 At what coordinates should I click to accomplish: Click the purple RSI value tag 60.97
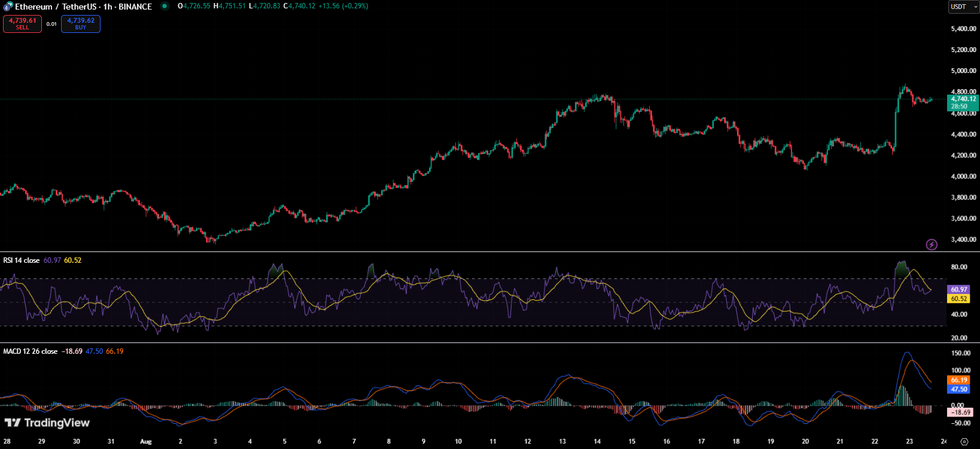[x=959, y=289]
